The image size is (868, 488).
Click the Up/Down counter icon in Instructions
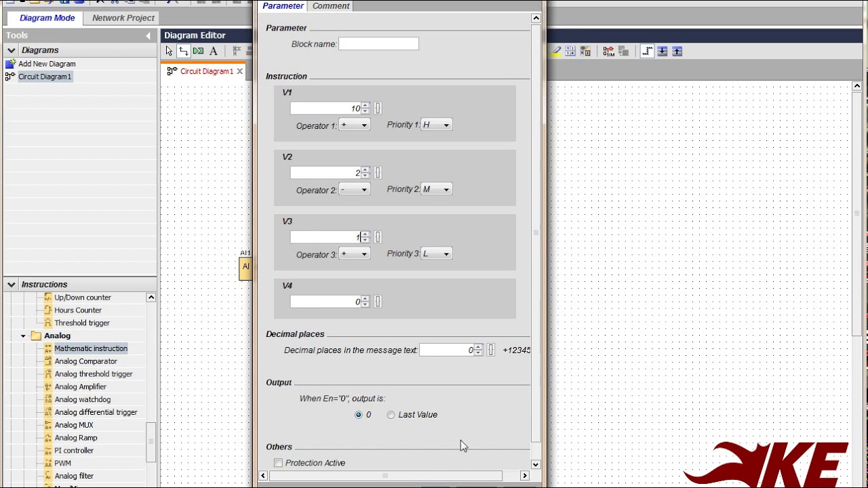[x=47, y=298]
